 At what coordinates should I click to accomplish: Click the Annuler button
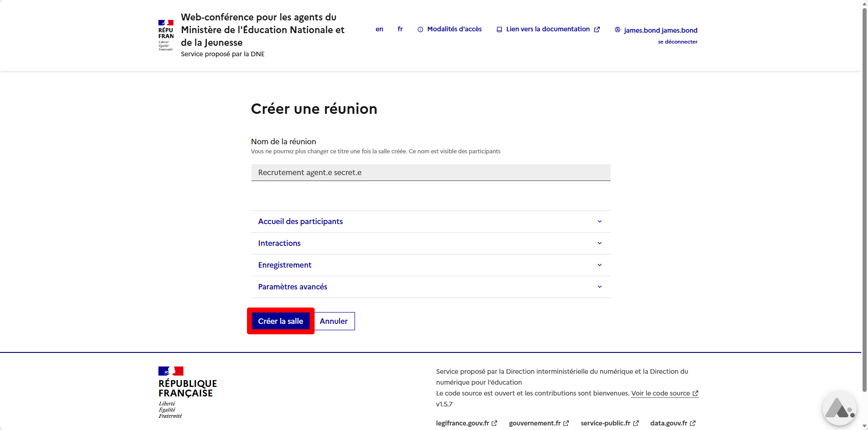[334, 321]
